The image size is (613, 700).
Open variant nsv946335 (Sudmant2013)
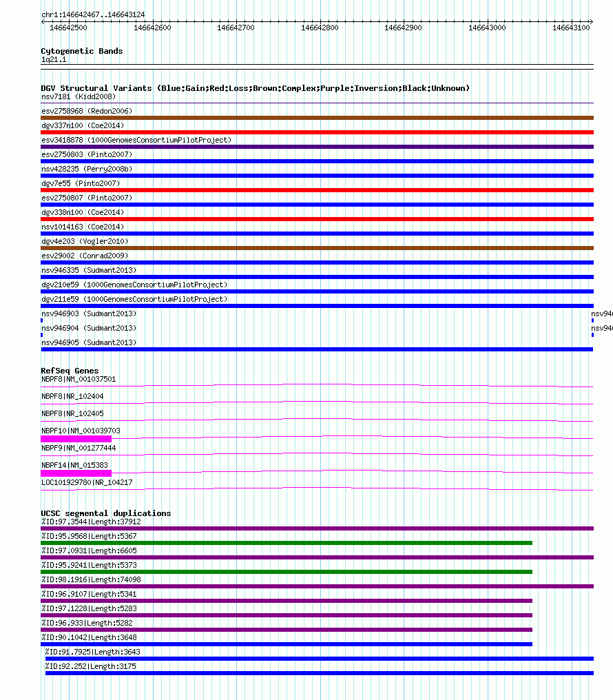click(89, 270)
